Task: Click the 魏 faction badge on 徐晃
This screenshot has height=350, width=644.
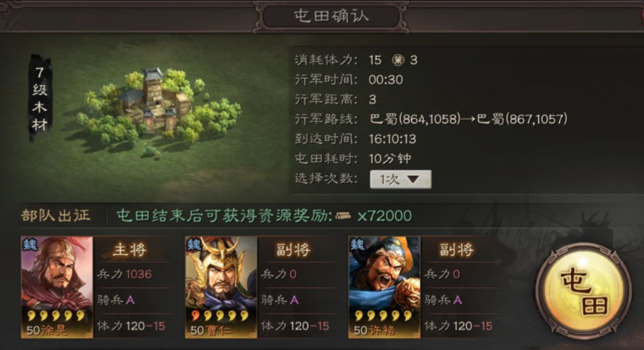Action: (30, 244)
